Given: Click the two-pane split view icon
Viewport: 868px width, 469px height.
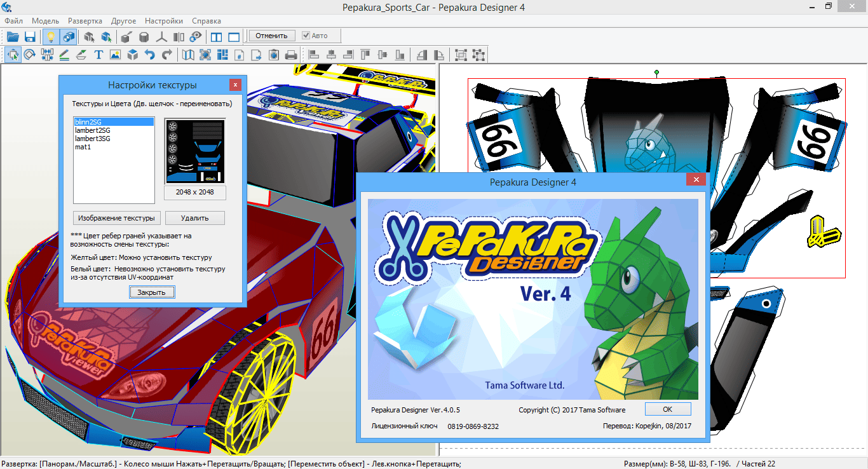Looking at the screenshot, I should point(217,36).
